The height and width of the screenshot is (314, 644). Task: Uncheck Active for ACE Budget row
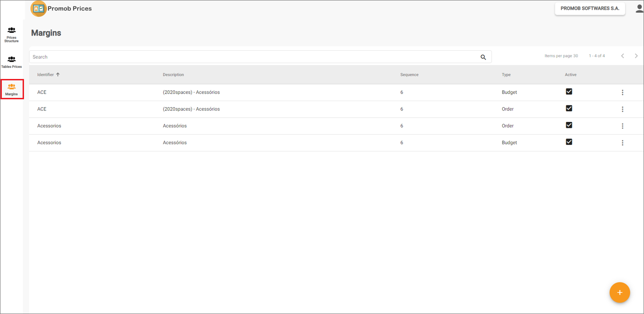coord(569,91)
